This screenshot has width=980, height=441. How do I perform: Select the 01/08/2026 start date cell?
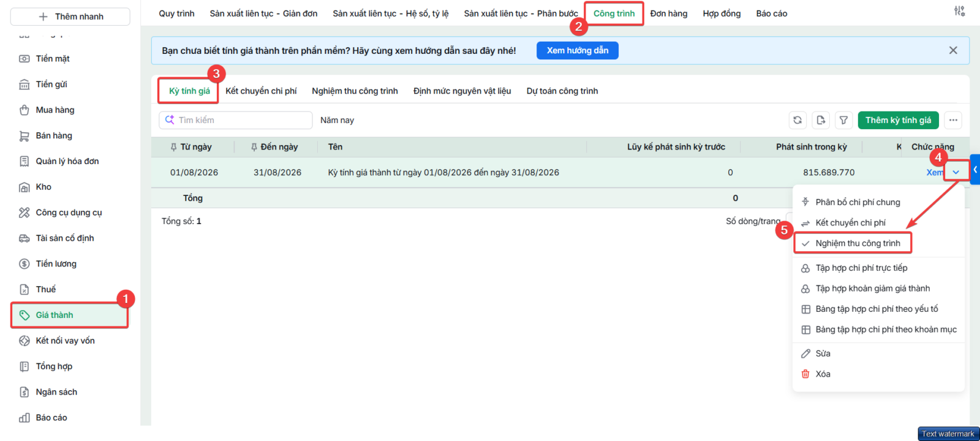point(194,173)
